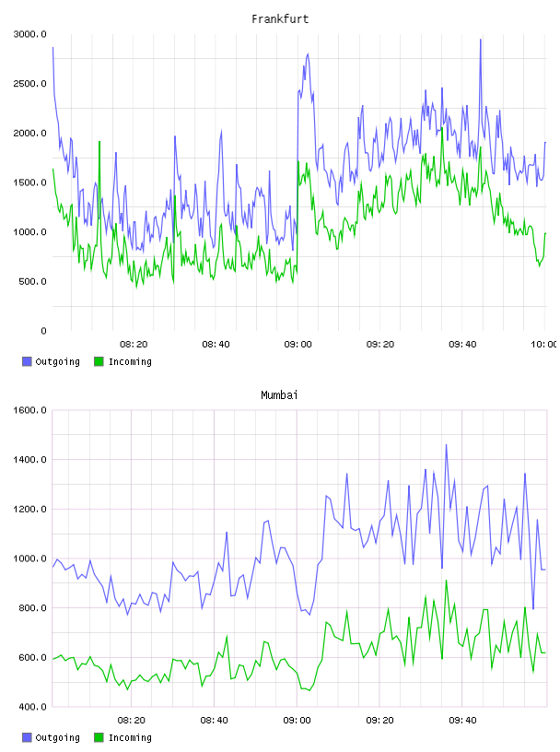Click the 09:40 time label in Mumbai chart
The width and height of the screenshot is (560, 752).
pyautogui.click(x=462, y=721)
